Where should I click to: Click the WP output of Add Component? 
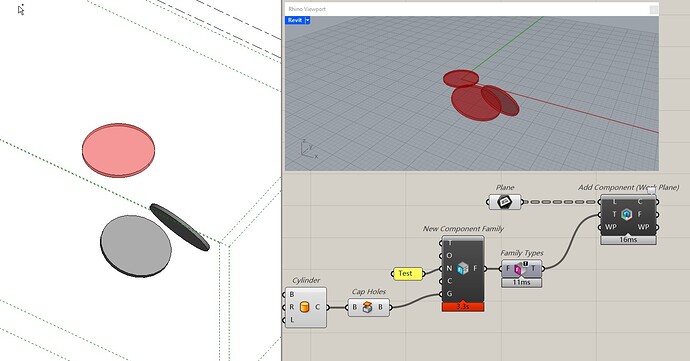tap(643, 227)
